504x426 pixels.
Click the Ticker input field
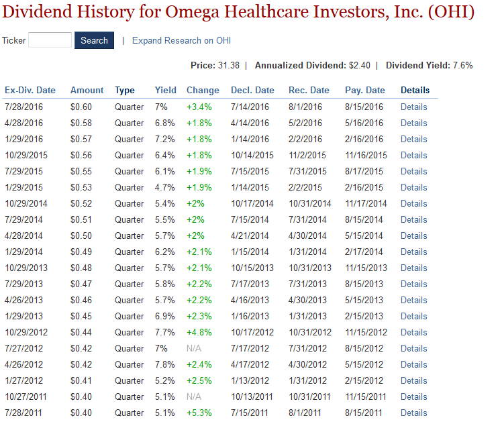point(50,40)
